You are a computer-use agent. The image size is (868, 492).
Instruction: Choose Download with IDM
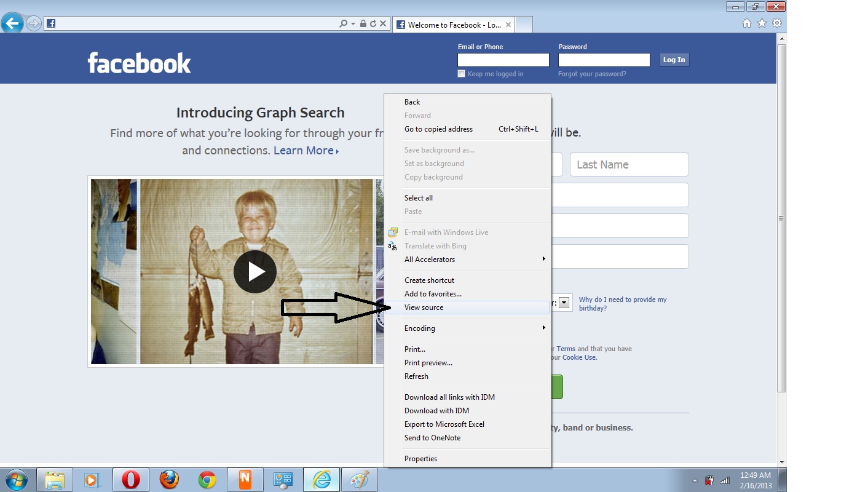(x=468, y=411)
